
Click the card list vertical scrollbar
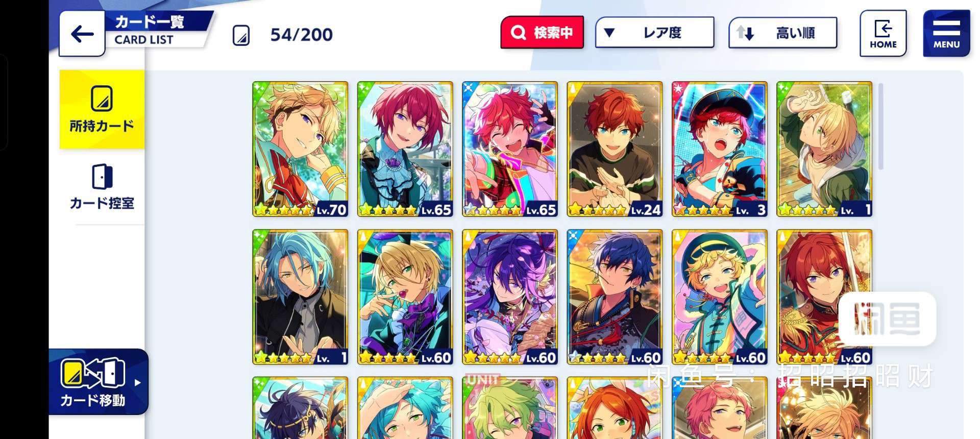(880, 127)
